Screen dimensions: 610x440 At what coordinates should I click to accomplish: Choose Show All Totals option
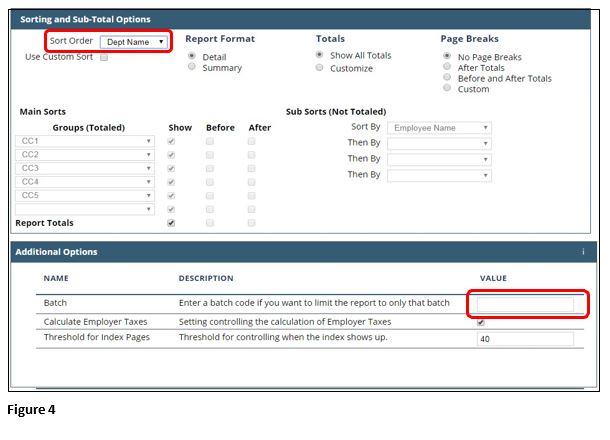[320, 55]
